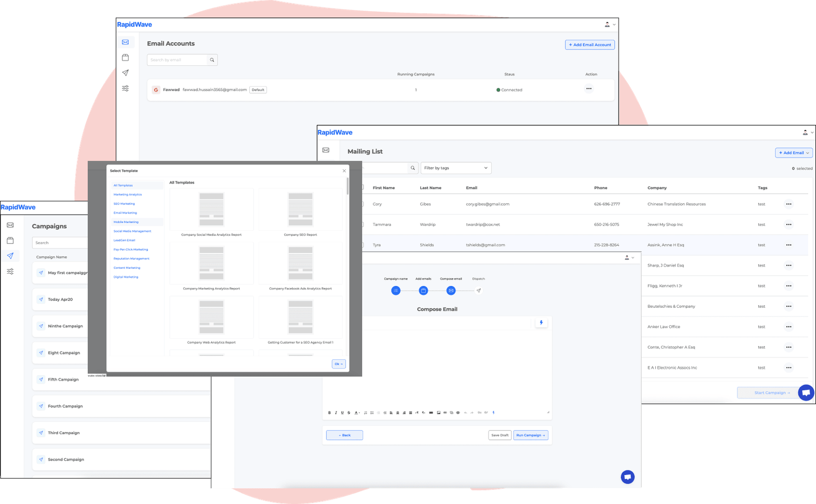Select Marketing Analytics template category

tap(127, 195)
